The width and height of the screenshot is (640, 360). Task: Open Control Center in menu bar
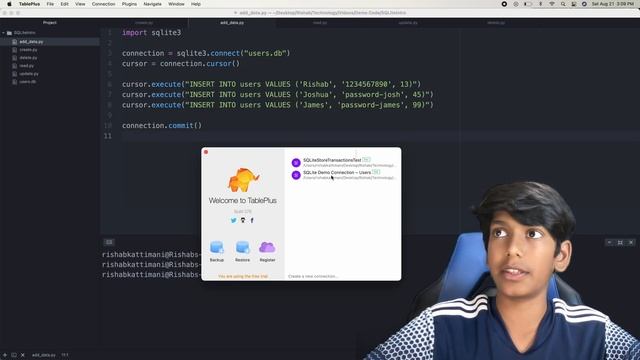click(x=574, y=4)
